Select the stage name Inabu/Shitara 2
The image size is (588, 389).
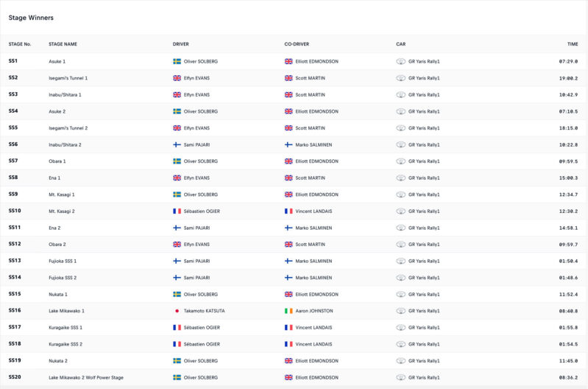pos(65,144)
